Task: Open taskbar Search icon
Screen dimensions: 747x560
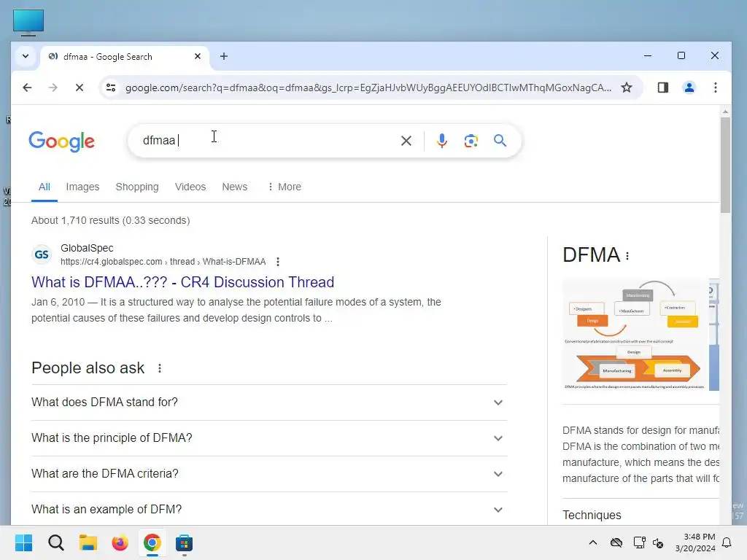Action: (x=55, y=542)
